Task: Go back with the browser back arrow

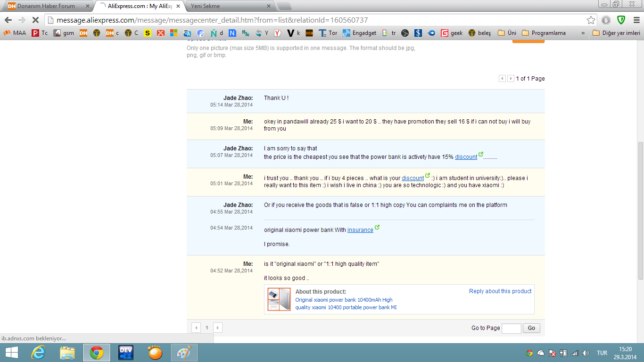Action: coord(8,20)
